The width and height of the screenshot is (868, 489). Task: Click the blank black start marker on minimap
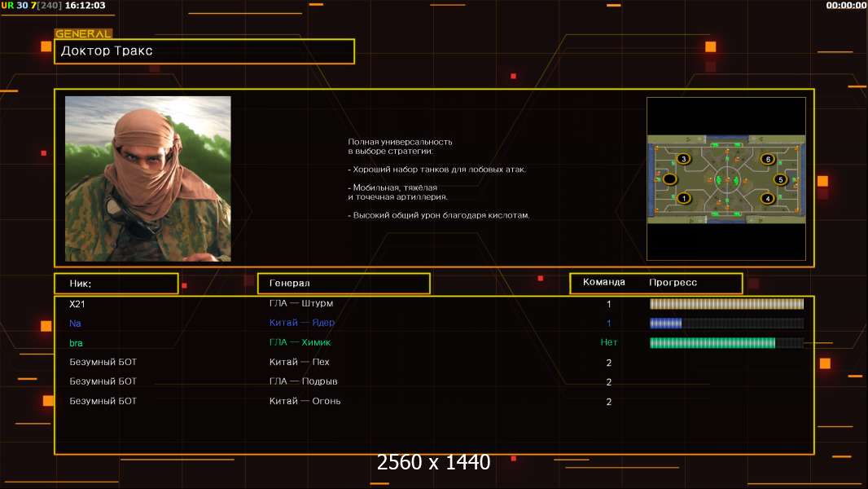pyautogui.click(x=669, y=179)
